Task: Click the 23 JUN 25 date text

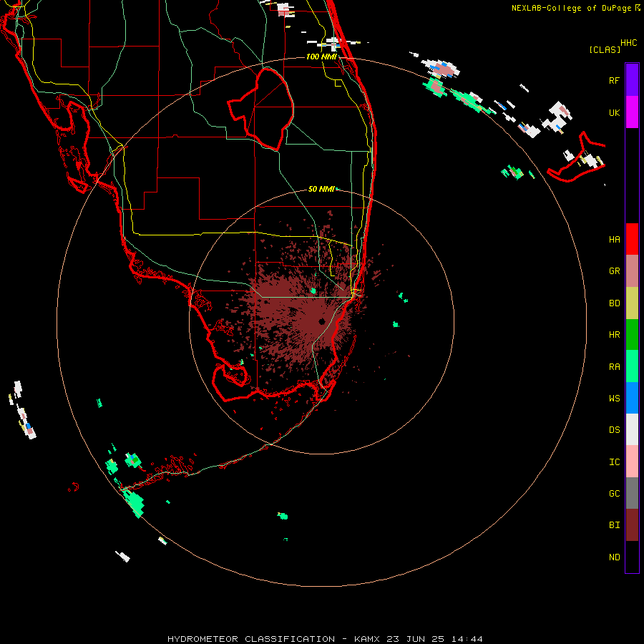Action: [x=415, y=639]
